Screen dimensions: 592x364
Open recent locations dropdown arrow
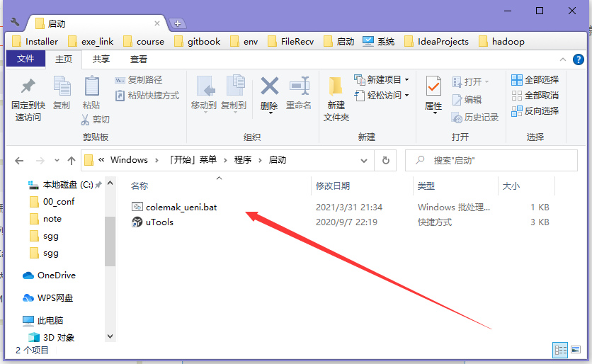click(x=57, y=161)
